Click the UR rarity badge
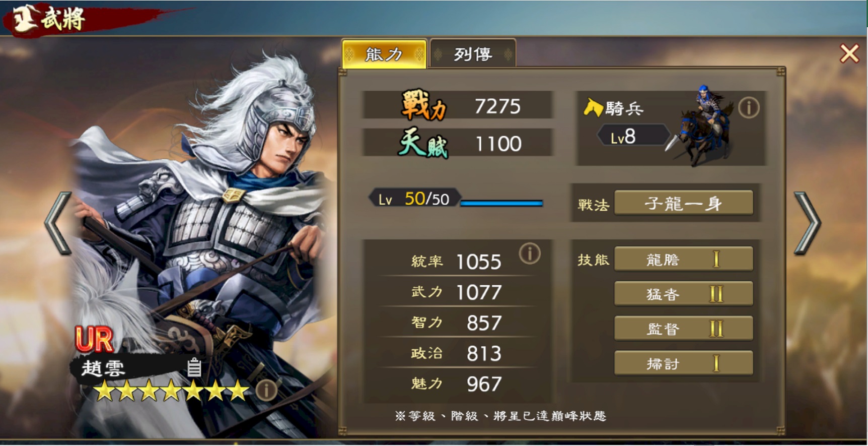This screenshot has height=446, width=868. point(94,339)
